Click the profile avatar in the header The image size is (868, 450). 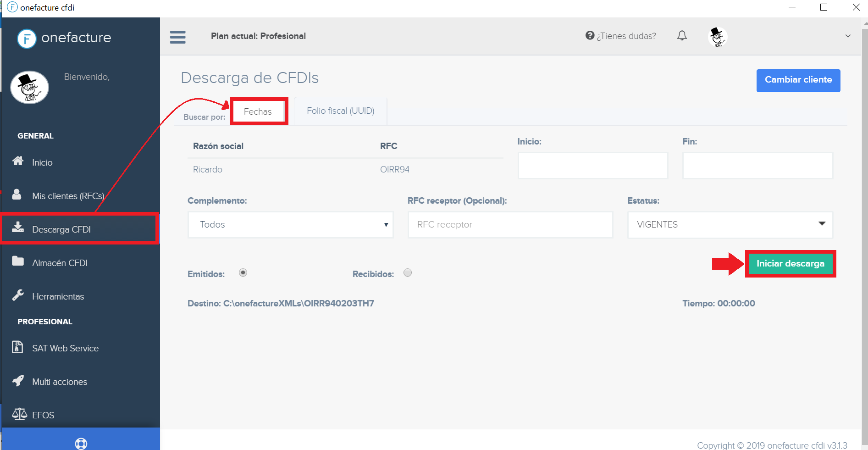pyautogui.click(x=718, y=37)
